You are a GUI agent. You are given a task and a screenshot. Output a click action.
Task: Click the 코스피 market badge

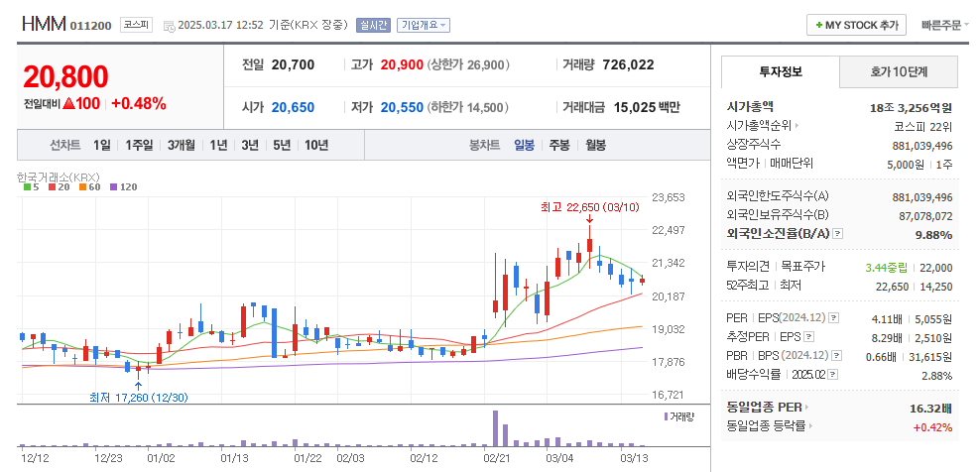[136, 26]
